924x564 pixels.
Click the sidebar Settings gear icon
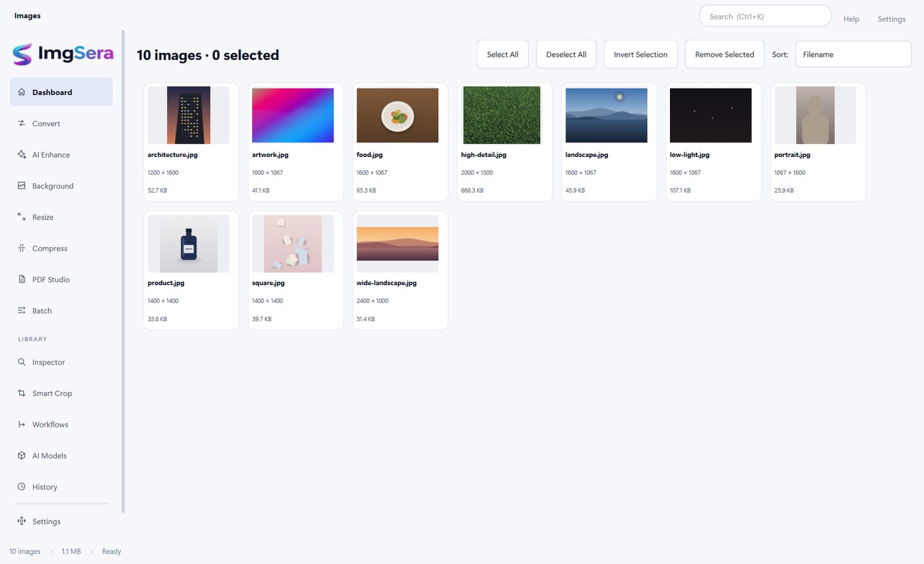click(21, 521)
